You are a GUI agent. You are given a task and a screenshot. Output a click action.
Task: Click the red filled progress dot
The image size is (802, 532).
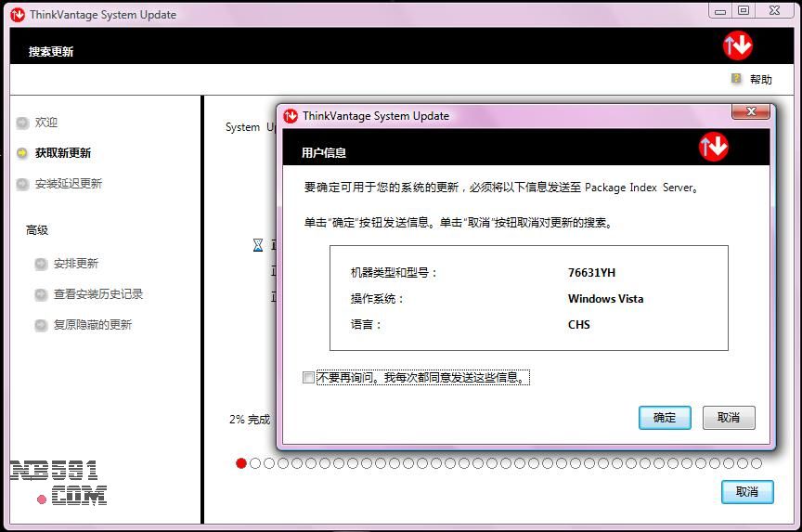pyautogui.click(x=241, y=463)
